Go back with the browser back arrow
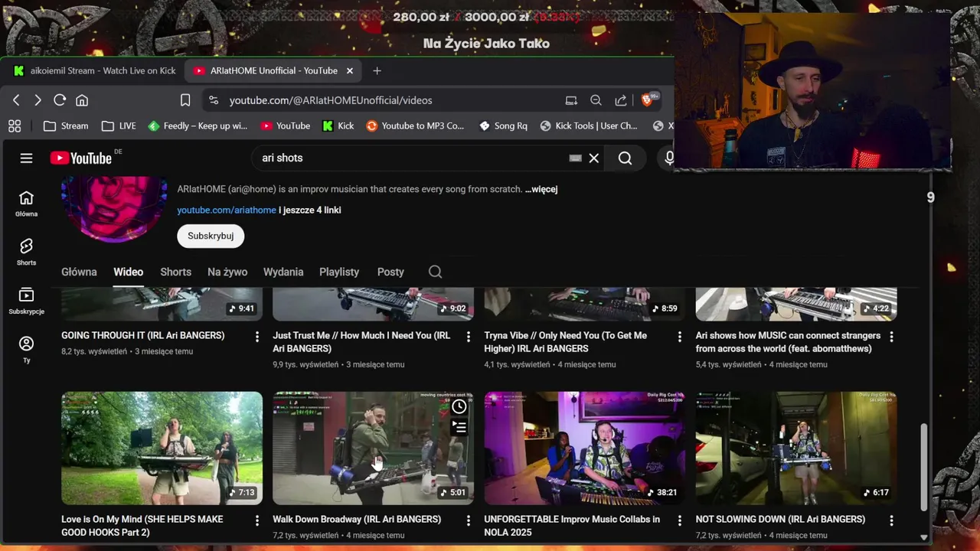This screenshot has width=980, height=551. (x=16, y=100)
